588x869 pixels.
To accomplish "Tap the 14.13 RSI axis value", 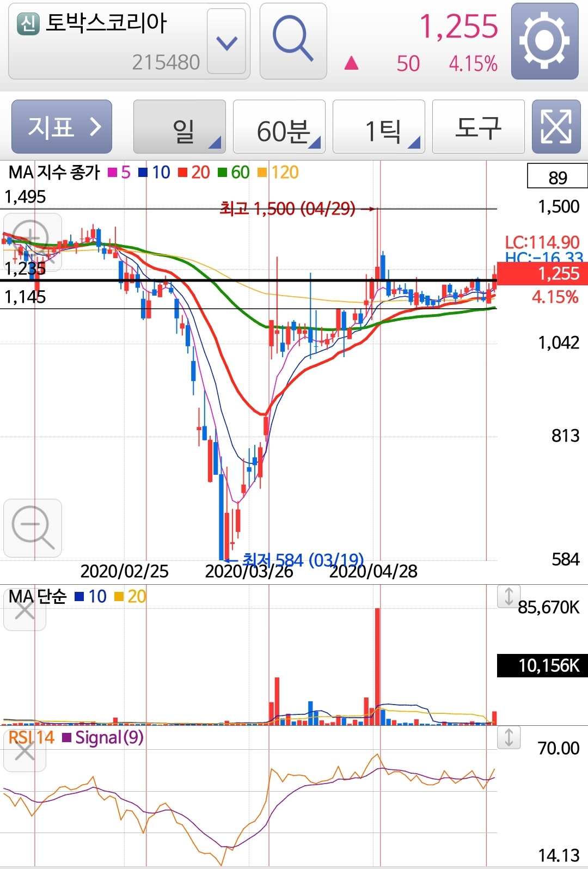I will pyautogui.click(x=559, y=855).
